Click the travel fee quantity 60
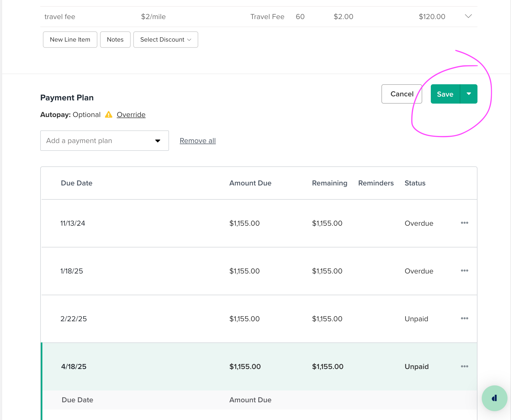The height and width of the screenshot is (420, 511). pyautogui.click(x=300, y=17)
